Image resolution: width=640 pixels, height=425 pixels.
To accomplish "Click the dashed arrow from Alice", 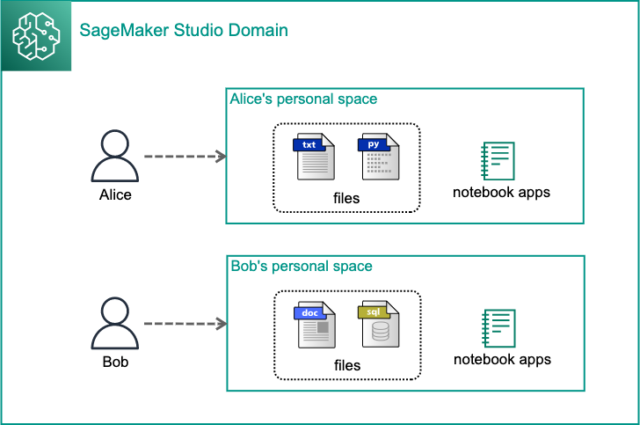I will (x=185, y=156).
